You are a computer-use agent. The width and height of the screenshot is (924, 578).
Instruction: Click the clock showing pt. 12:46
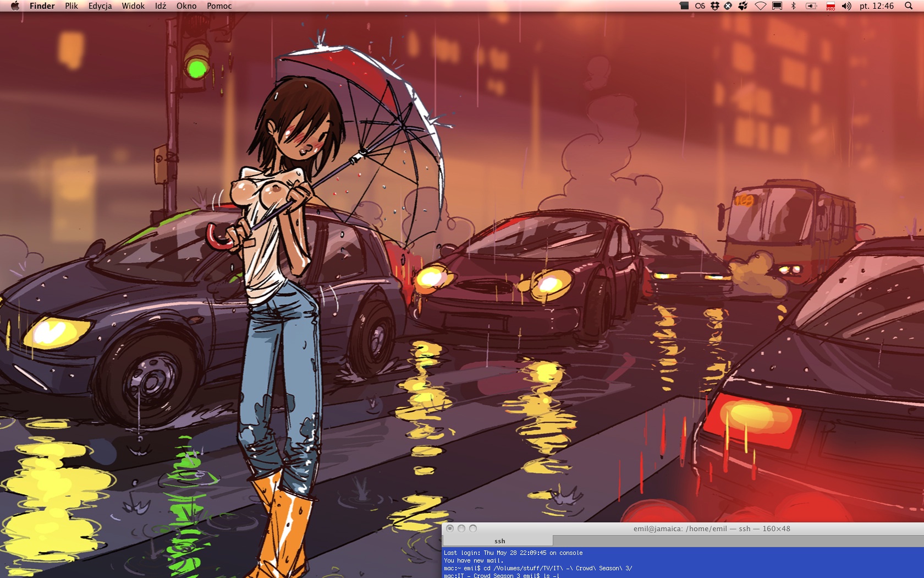pos(877,6)
